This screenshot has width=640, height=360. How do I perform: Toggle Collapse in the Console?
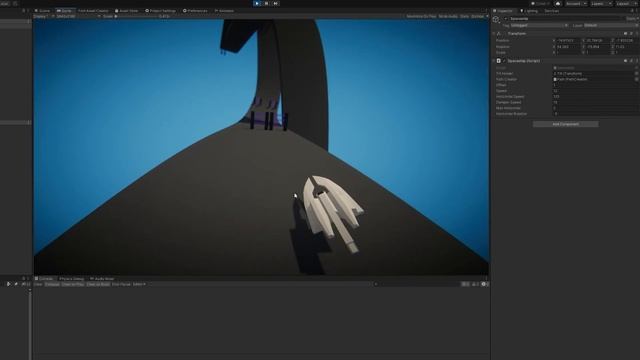(52, 284)
